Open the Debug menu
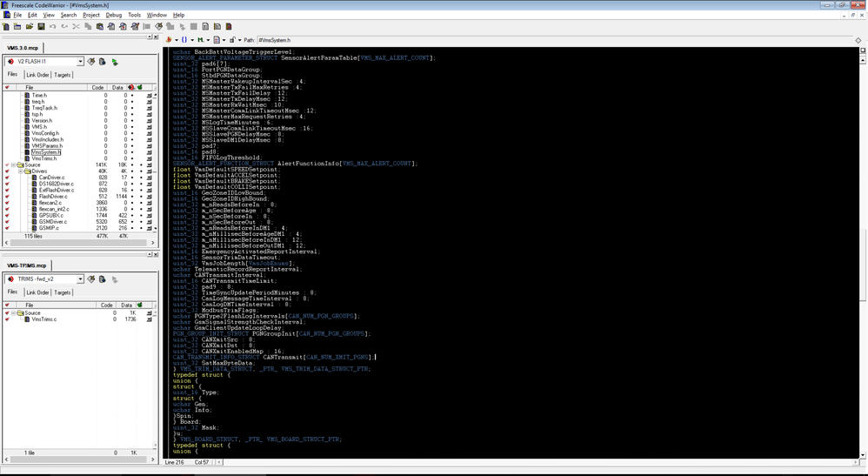The image size is (868, 476). pos(113,15)
